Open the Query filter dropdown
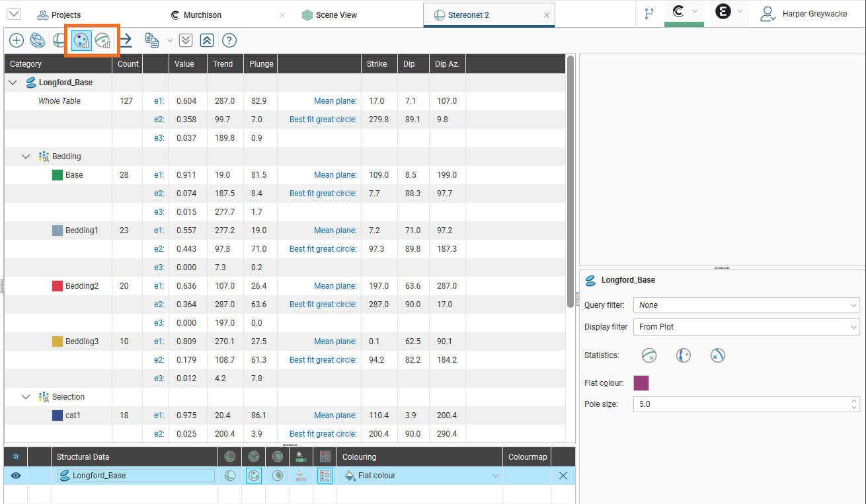Screen dimensions: 866x504 tap(746, 305)
